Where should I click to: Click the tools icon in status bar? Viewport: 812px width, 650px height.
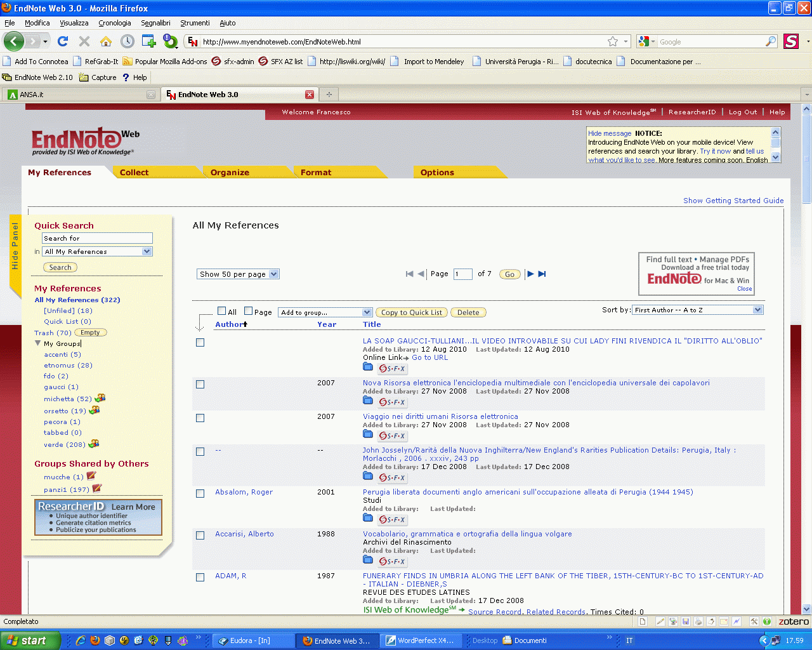pos(754,622)
